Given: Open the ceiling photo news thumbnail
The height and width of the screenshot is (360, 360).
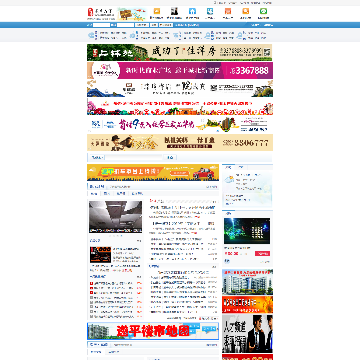Looking at the screenshot, I should 115,217.
